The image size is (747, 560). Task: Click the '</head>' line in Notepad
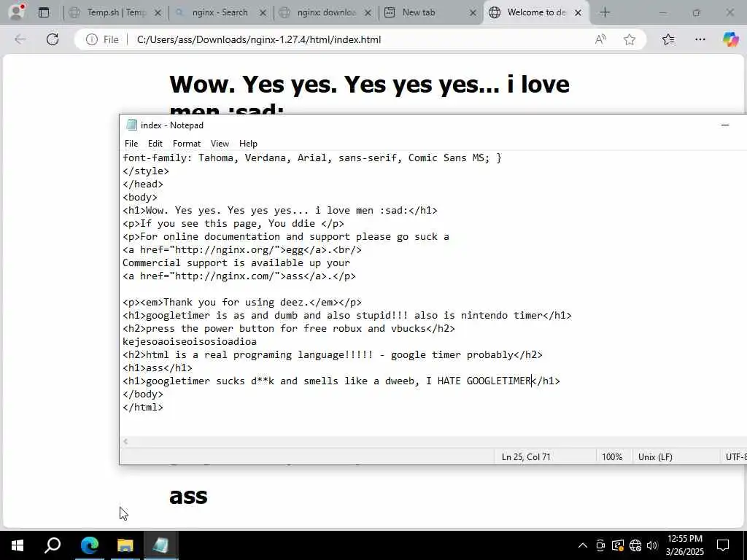point(143,184)
